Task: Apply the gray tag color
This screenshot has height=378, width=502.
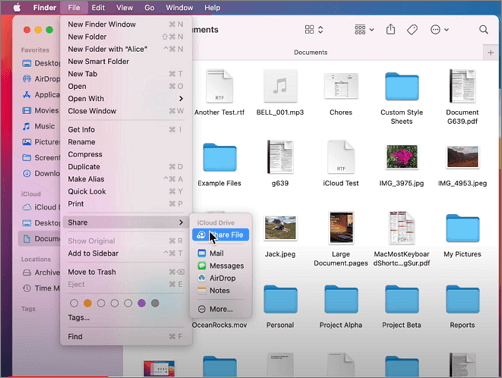Action: tap(155, 303)
